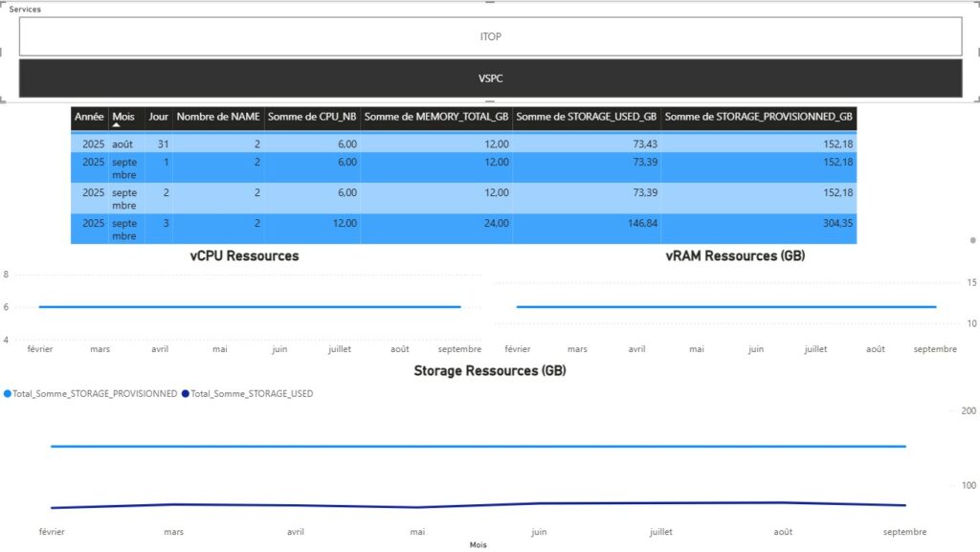Sort table by Année column header

pos(89,117)
